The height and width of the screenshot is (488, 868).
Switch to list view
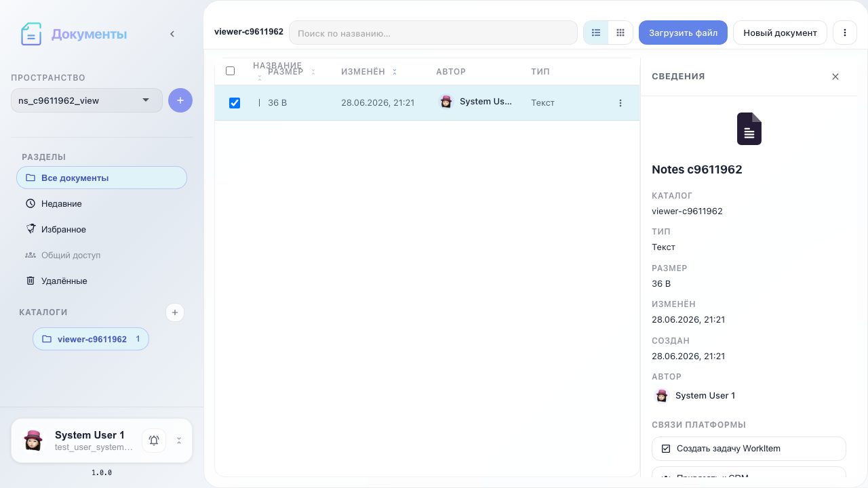pyautogui.click(x=596, y=33)
